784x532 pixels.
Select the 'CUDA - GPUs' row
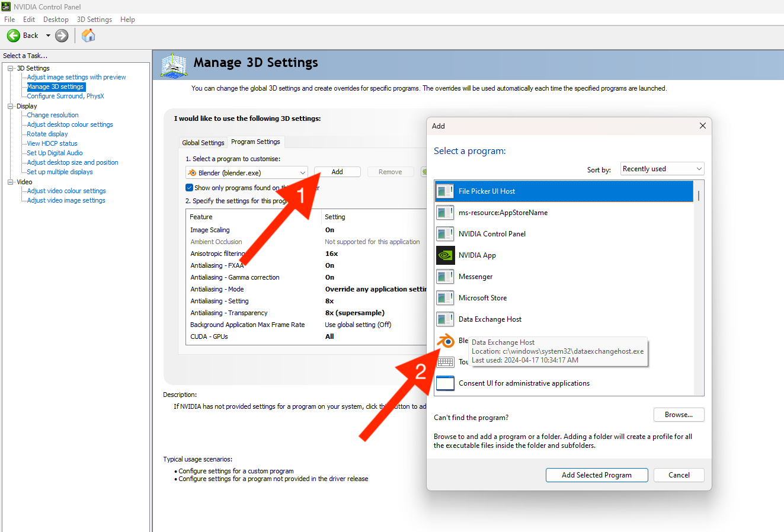pos(306,336)
